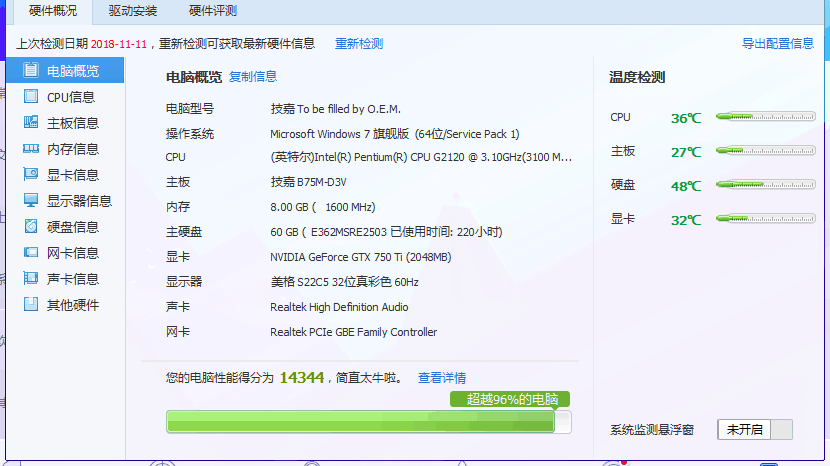Click Realtek High Definition Audio text
Image resolution: width=830 pixels, height=466 pixels.
[339, 307]
